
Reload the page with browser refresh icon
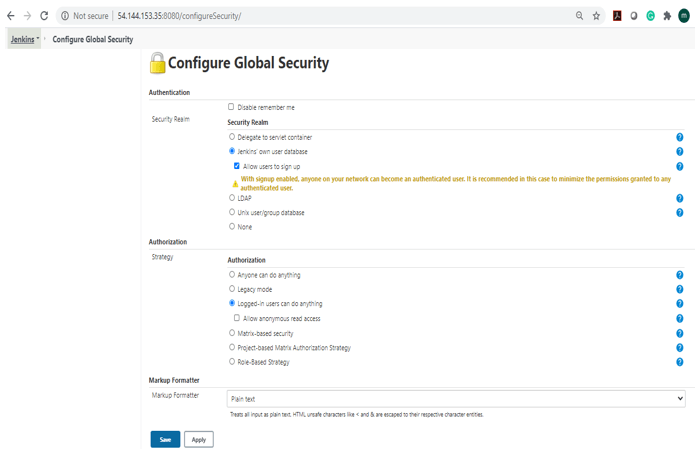coord(44,16)
